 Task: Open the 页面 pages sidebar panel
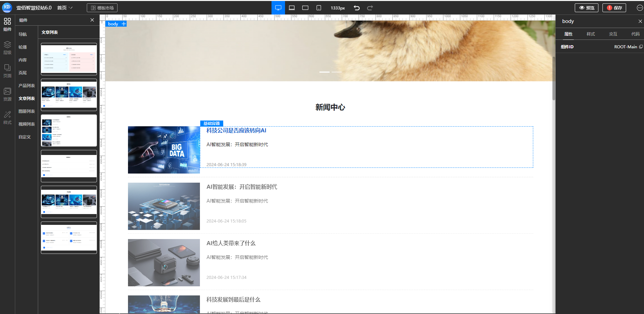(7, 71)
